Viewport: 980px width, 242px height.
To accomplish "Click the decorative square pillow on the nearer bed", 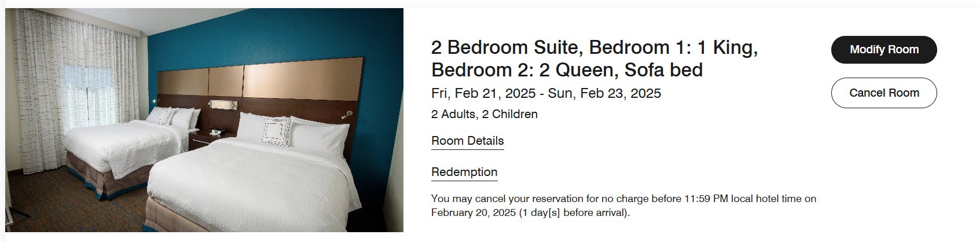I will 277,131.
